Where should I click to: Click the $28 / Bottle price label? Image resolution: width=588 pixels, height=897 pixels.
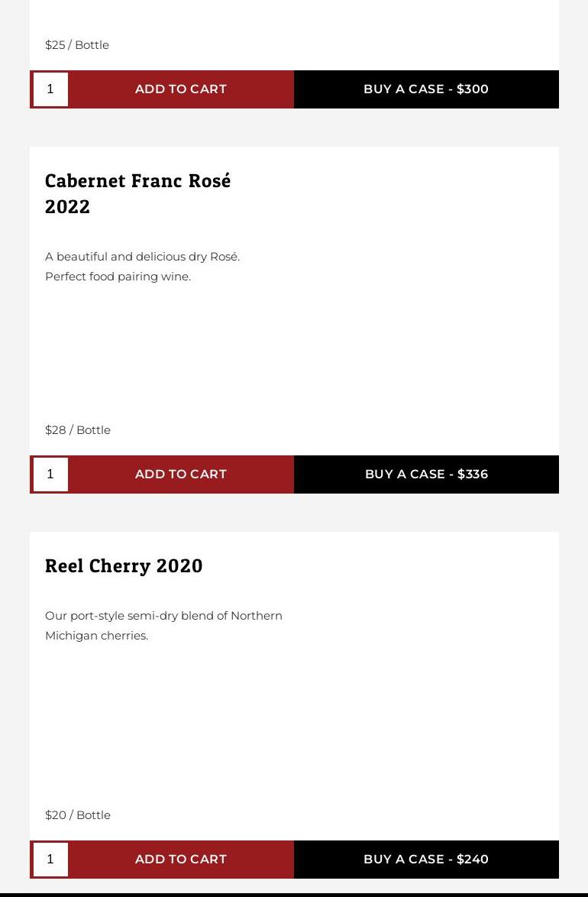[x=78, y=430]
